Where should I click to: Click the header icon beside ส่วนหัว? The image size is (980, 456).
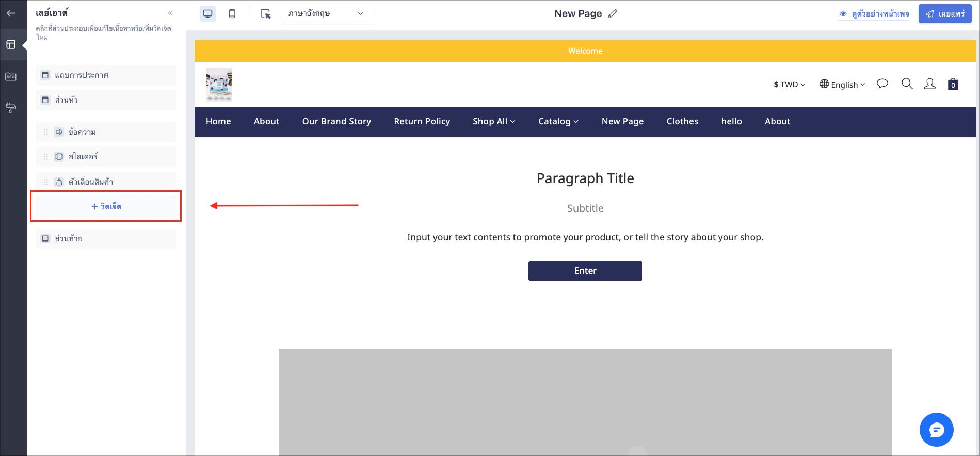click(45, 100)
